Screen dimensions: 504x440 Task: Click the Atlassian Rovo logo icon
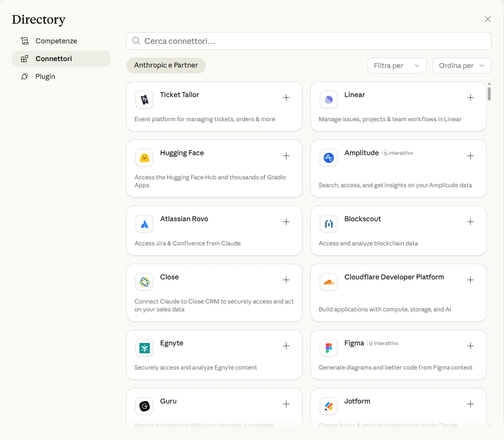144,224
